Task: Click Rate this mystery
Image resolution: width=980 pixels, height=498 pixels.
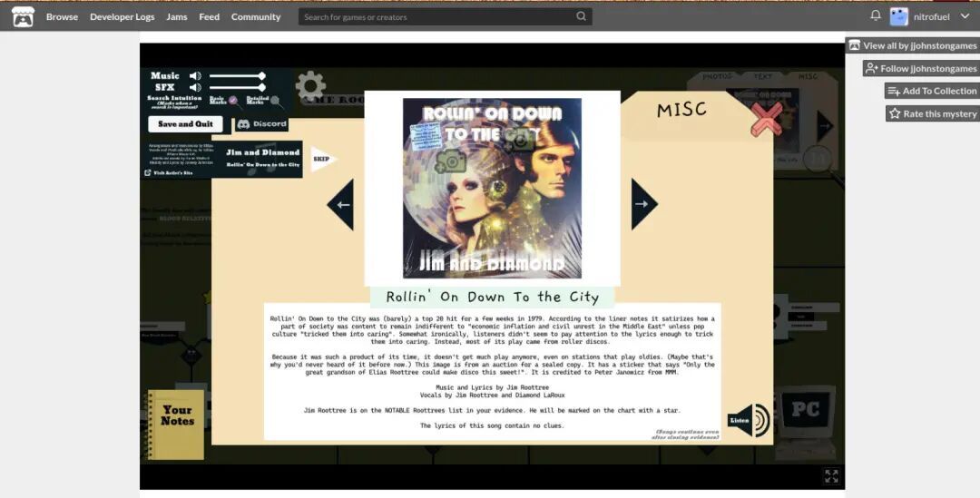Action: point(933,113)
